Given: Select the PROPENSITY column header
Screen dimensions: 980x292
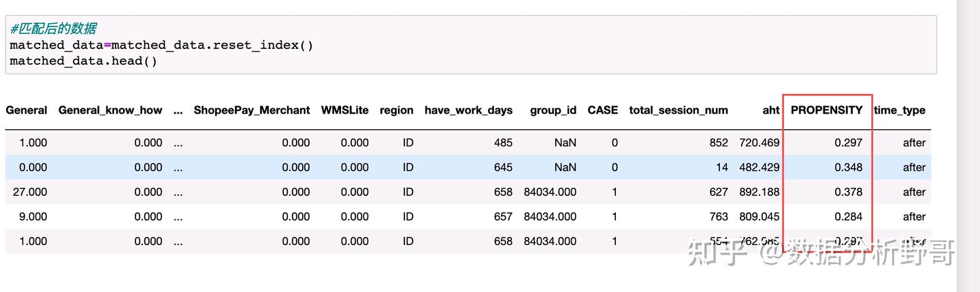Looking at the screenshot, I should point(826,110).
